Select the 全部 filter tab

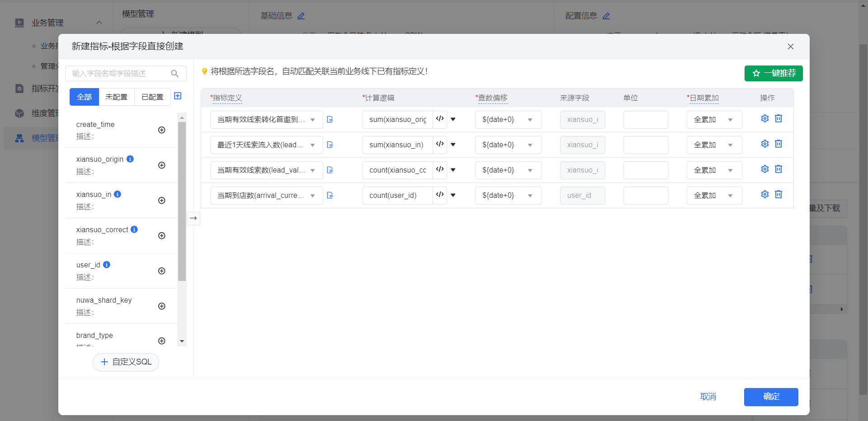(84, 97)
